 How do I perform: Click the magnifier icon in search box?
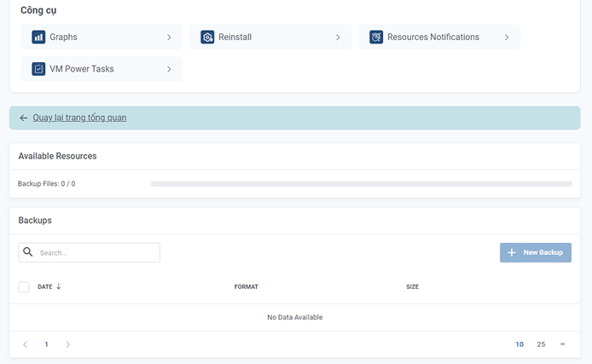pyautogui.click(x=28, y=252)
